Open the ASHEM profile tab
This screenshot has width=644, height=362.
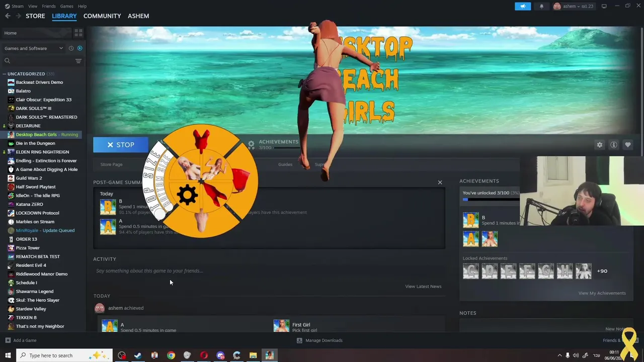(x=138, y=16)
